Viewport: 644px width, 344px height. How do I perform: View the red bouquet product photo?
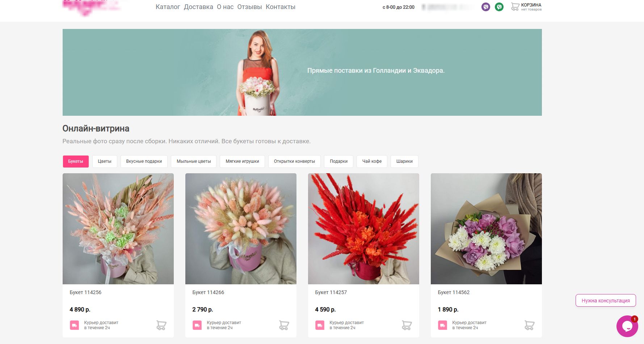pos(363,229)
